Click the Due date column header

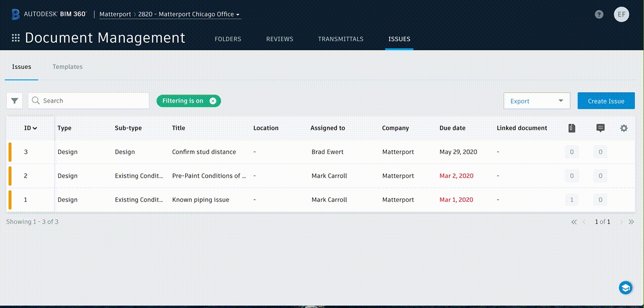(x=452, y=128)
